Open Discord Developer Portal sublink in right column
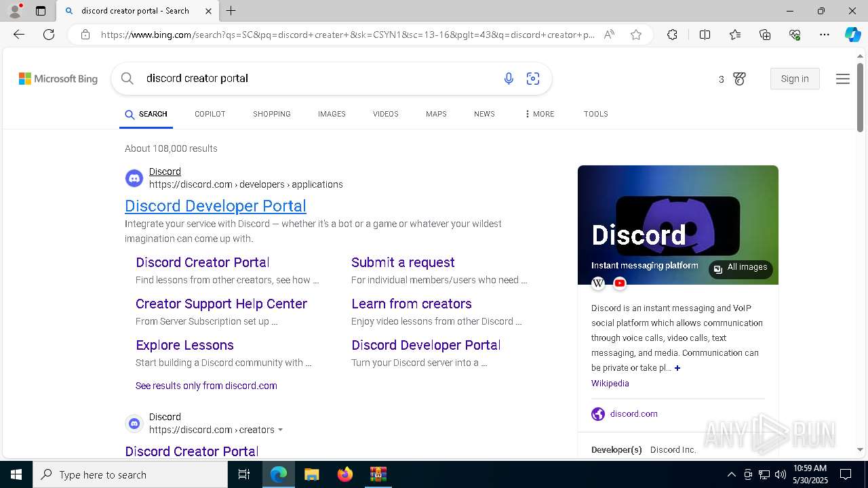Viewport: 868px width, 488px height. pyautogui.click(x=426, y=345)
